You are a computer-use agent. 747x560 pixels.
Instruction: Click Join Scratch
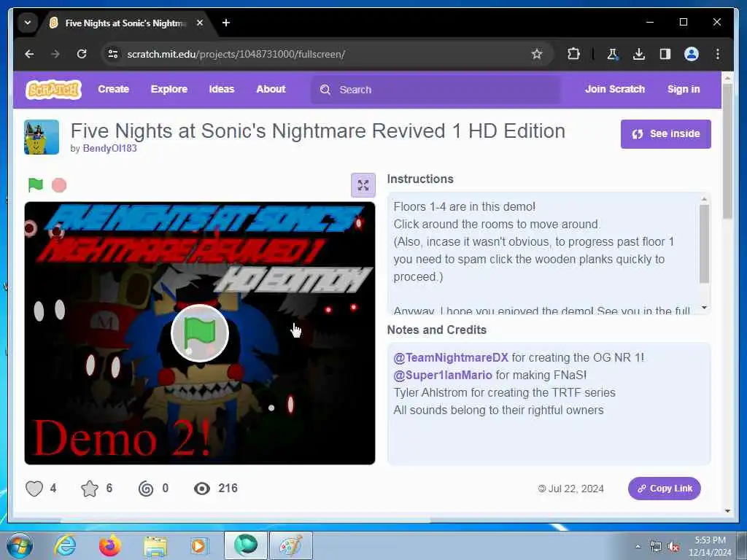coord(614,89)
